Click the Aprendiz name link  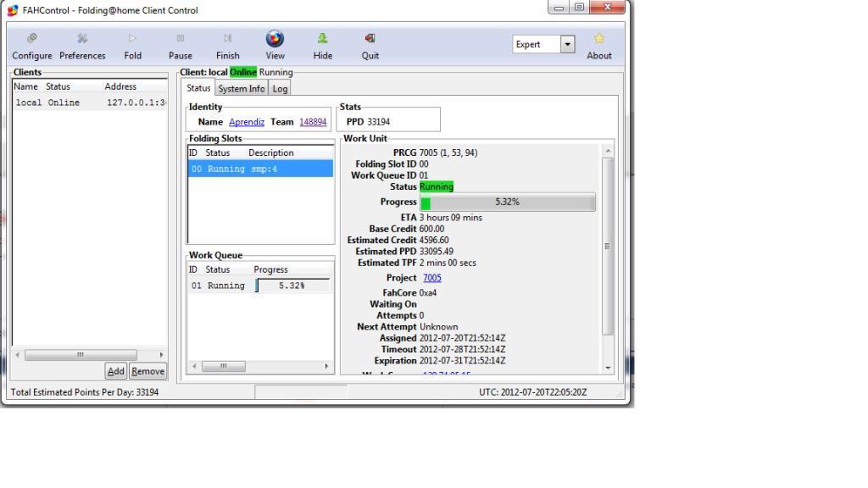(x=247, y=122)
